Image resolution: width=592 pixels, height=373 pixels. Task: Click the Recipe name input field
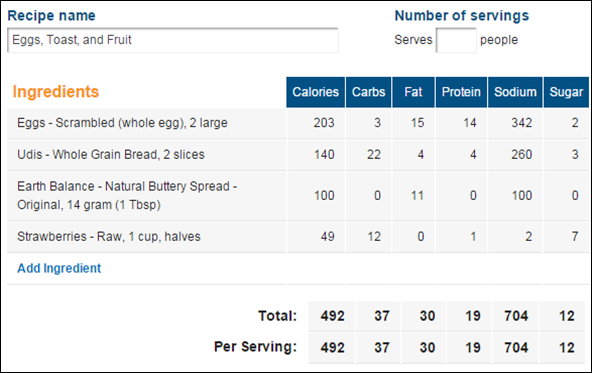pos(173,40)
